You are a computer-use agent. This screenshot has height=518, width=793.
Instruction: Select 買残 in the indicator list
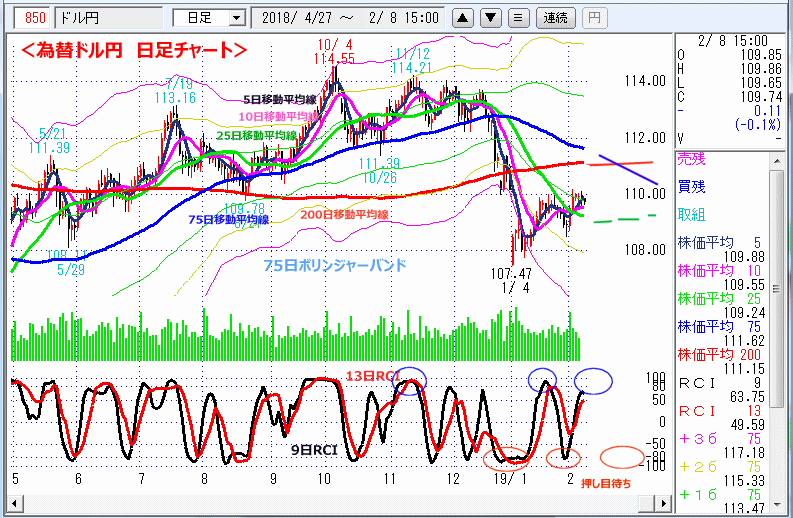coord(691,186)
